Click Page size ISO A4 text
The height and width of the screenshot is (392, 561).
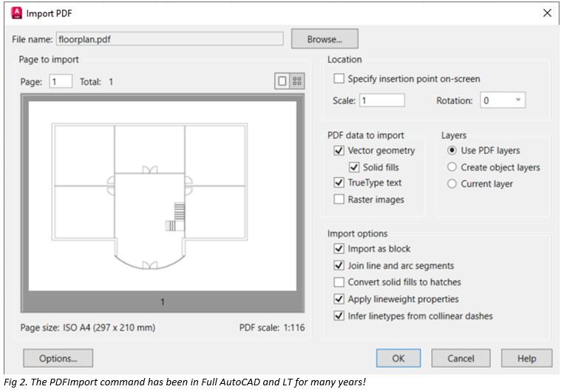point(88,327)
